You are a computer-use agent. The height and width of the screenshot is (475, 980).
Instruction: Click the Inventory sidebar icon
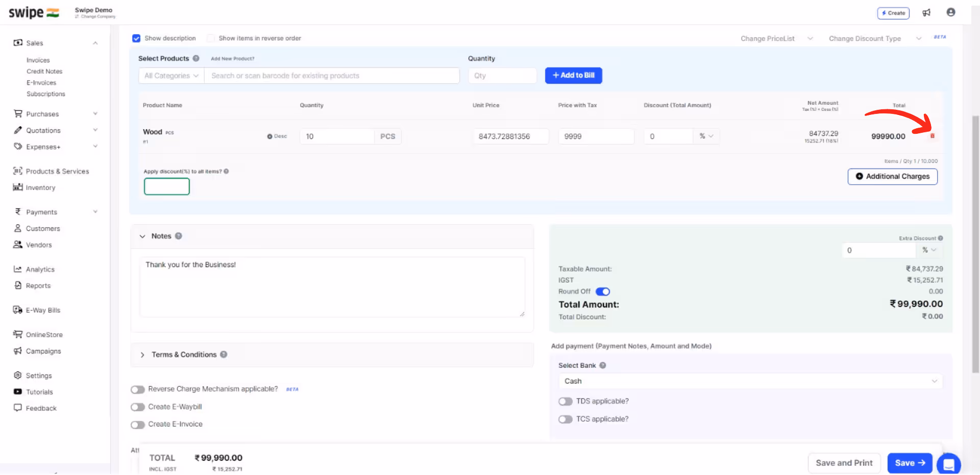pyautogui.click(x=18, y=187)
